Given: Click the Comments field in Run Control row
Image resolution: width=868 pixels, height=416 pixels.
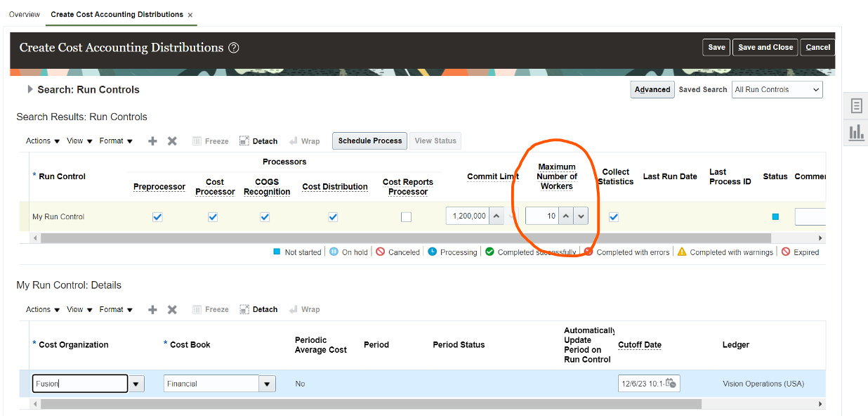Looking at the screenshot, I should [810, 217].
